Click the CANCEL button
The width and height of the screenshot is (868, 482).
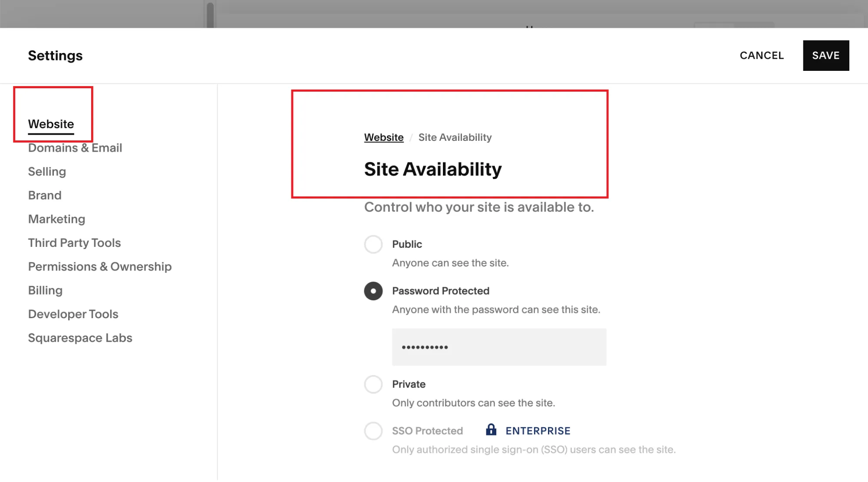[x=762, y=55]
